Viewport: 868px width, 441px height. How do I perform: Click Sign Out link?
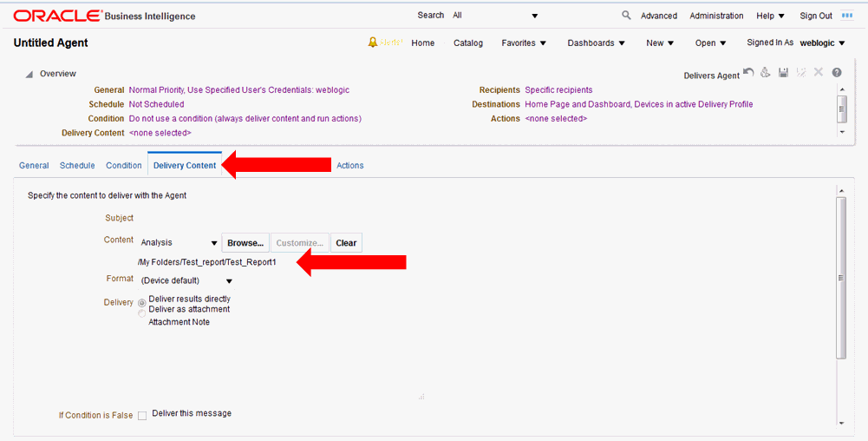point(816,16)
